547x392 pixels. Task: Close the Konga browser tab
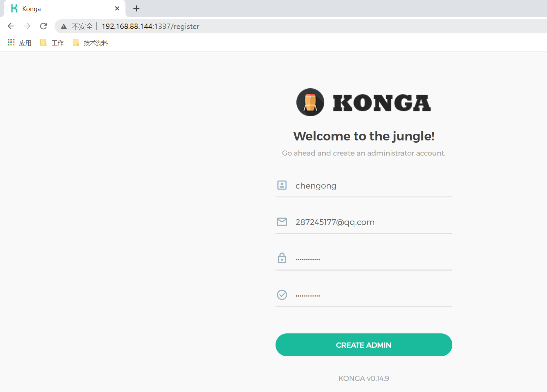(117, 8)
